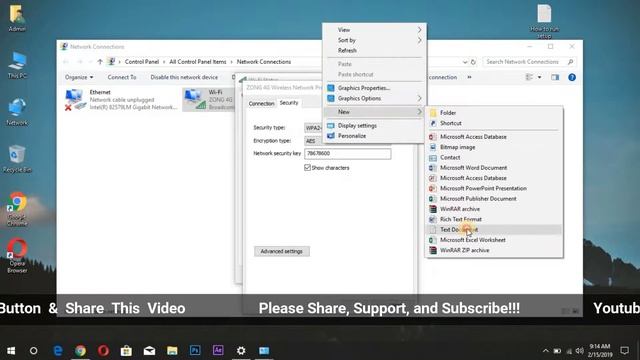The width and height of the screenshot is (640, 360).
Task: Open Microsoft Store from the taskbar
Action: [126, 351]
